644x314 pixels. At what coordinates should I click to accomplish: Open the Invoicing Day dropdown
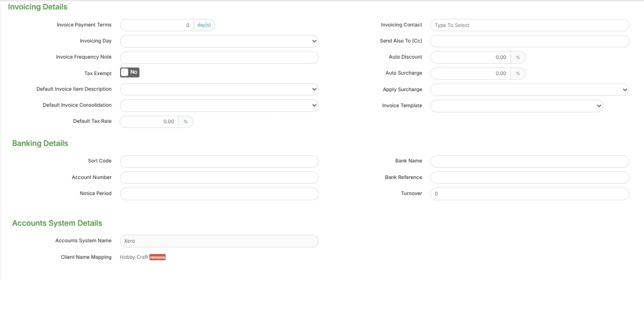tap(219, 41)
